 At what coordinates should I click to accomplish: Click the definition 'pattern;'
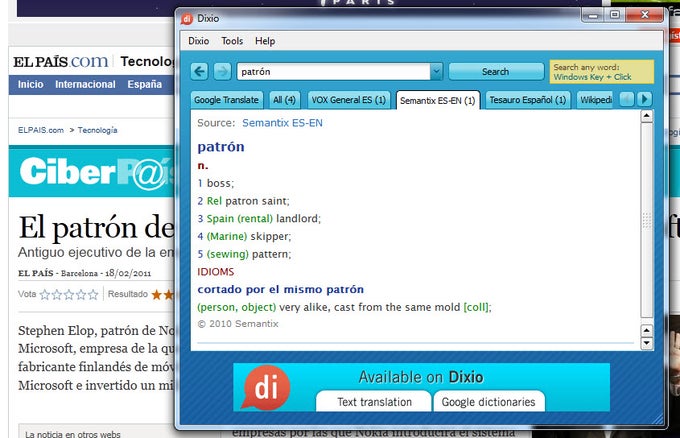point(271,254)
